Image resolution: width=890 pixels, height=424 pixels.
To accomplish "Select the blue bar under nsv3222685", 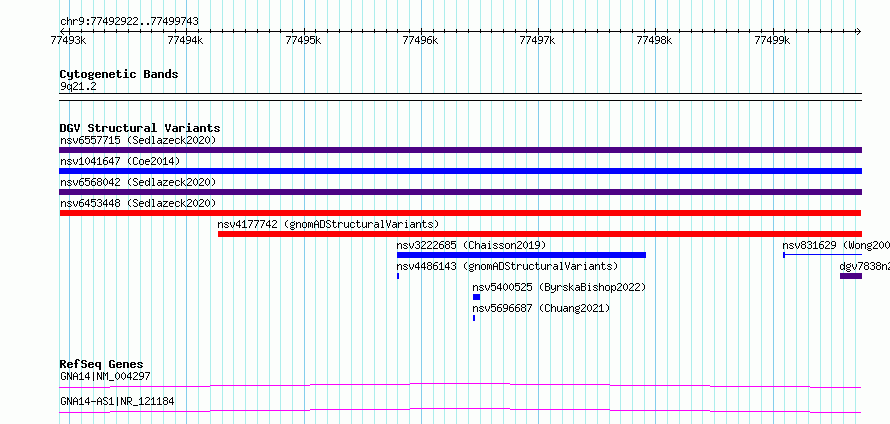I will click(x=521, y=255).
